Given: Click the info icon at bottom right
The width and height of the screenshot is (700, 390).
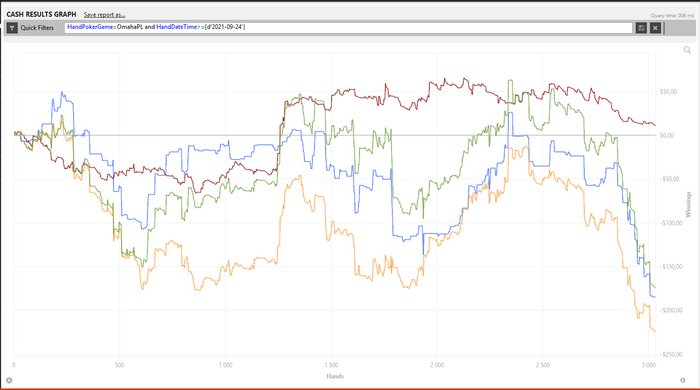Looking at the screenshot, I should tap(683, 380).
